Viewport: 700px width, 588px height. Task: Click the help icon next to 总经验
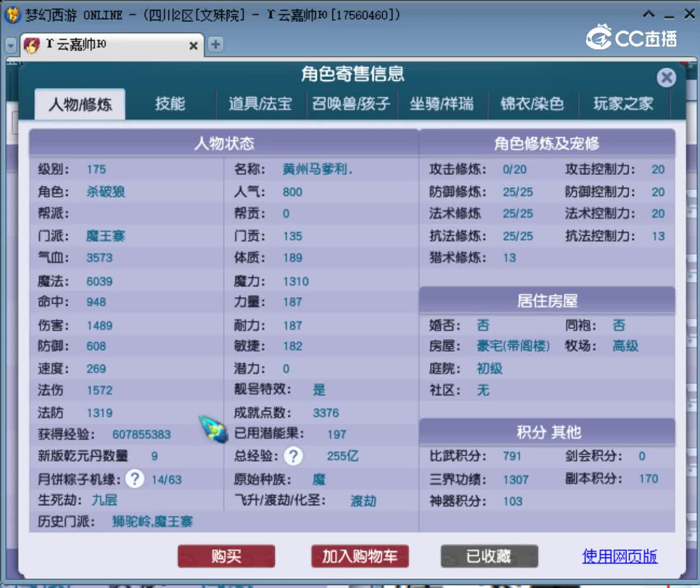click(x=294, y=456)
